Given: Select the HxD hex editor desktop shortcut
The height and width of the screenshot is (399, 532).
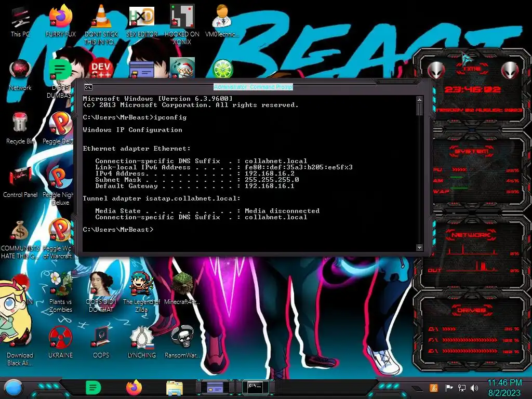Looking at the screenshot, I should 141,22.
